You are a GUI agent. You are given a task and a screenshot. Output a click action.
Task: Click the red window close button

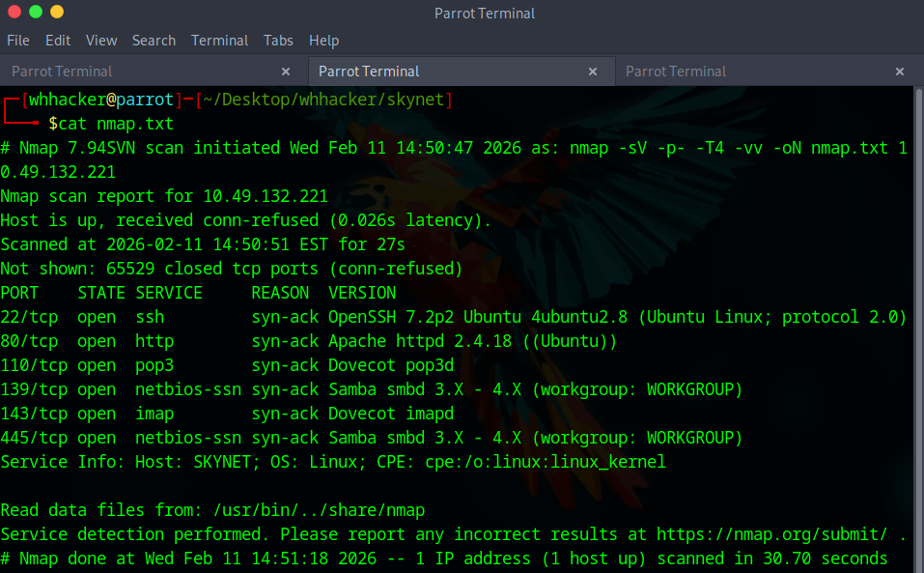click(14, 12)
